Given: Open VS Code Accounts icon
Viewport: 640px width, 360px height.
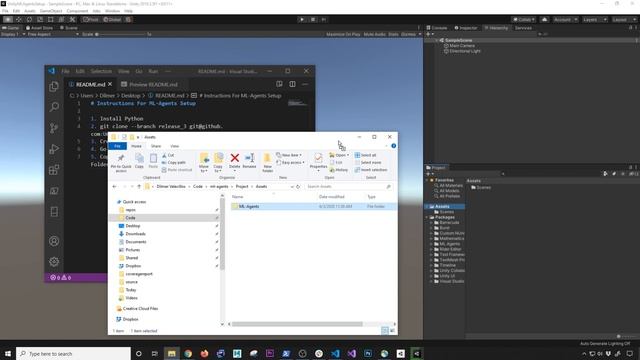Looking at the screenshot, I should click(x=54, y=241).
